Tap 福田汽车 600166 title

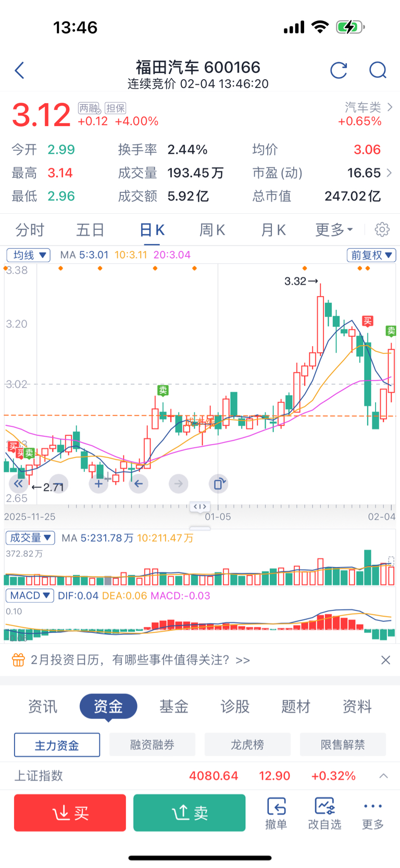(198, 67)
